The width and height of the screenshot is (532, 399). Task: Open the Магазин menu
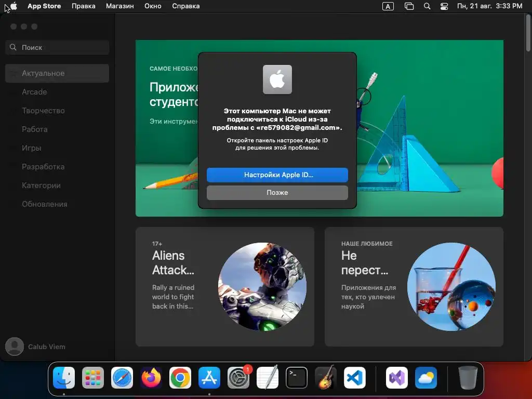point(120,6)
